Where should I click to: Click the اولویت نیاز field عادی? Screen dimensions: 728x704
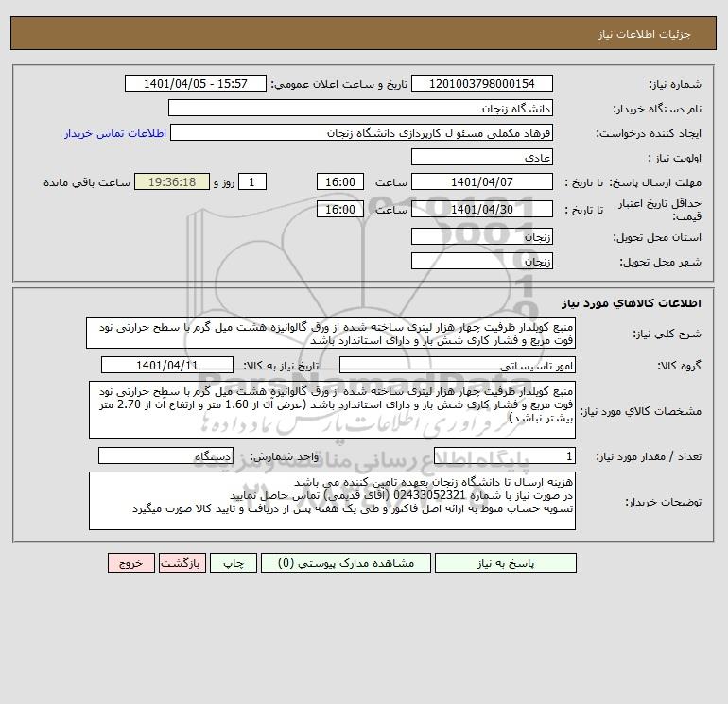click(x=482, y=157)
